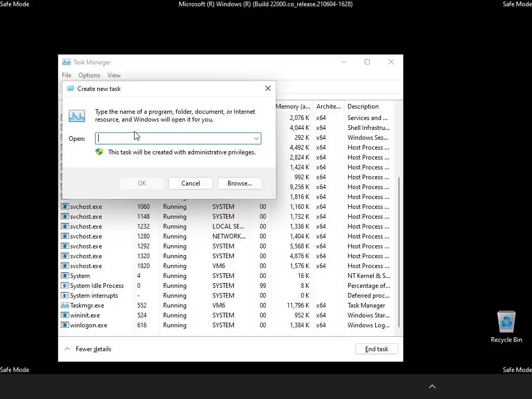Viewport: 532px width, 399px height.
Task: Click the Windows Ses... description
Action: tap(367, 137)
